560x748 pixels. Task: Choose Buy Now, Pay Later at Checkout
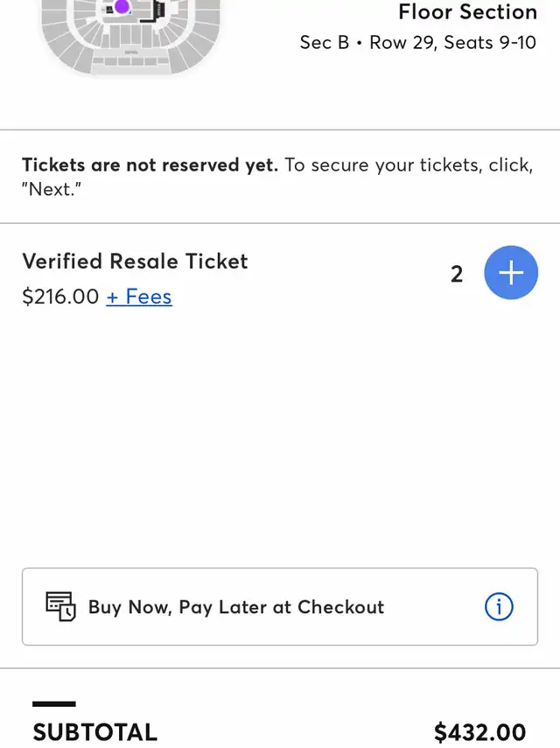280,607
